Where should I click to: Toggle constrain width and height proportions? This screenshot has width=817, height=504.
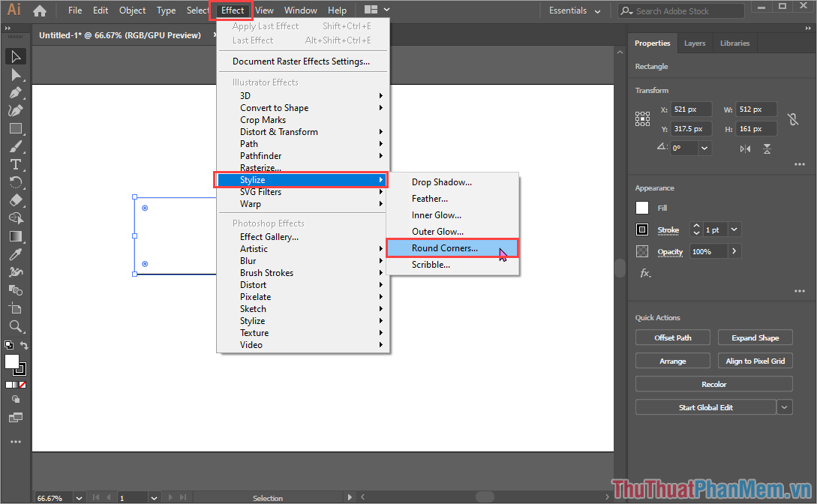[x=792, y=119]
